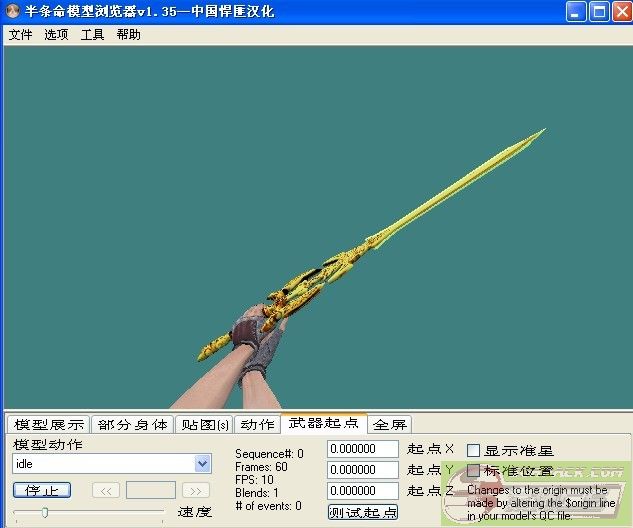
Task: Step to next frame with >> button
Action: (196, 491)
